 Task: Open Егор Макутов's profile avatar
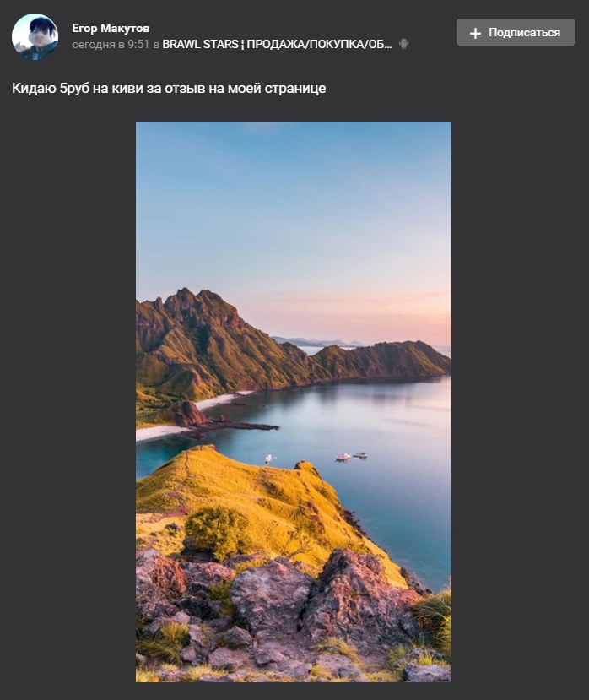(35, 36)
